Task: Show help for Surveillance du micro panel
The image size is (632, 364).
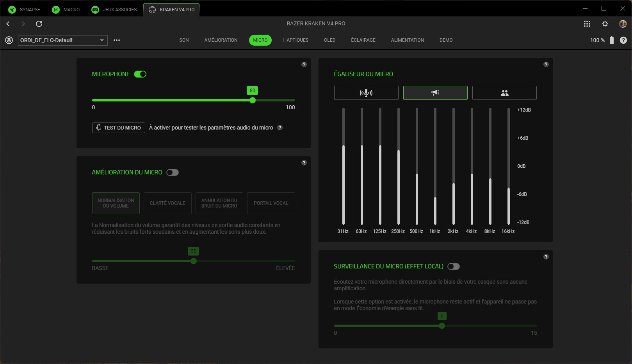Action: (x=546, y=257)
